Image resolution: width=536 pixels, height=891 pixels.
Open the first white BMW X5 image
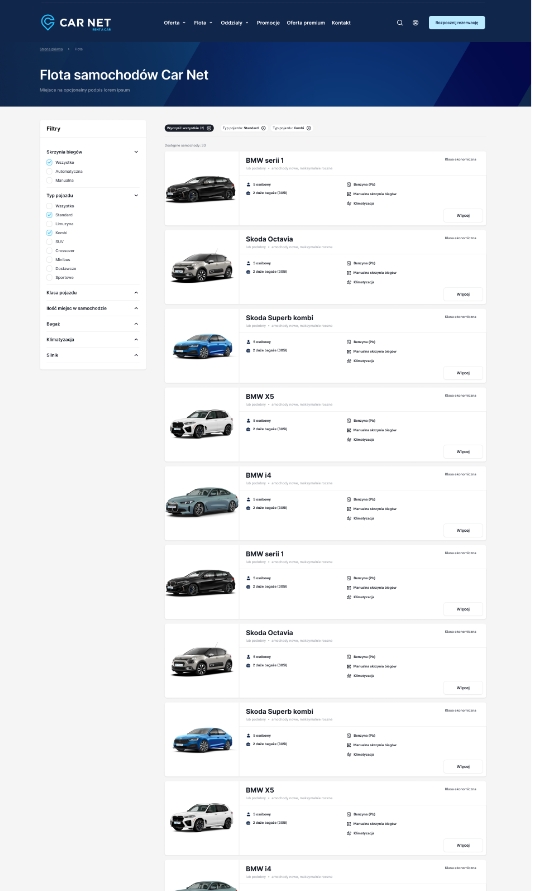click(x=202, y=423)
